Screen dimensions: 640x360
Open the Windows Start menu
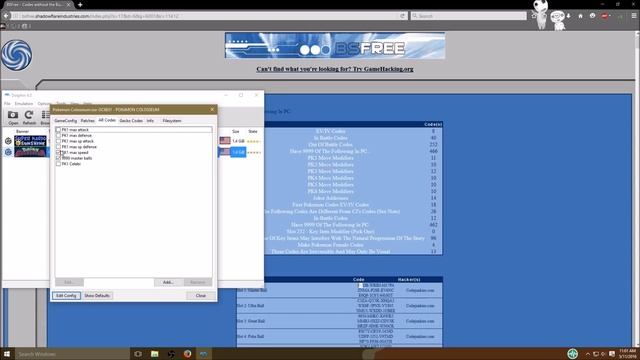pyautogui.click(x=7, y=354)
